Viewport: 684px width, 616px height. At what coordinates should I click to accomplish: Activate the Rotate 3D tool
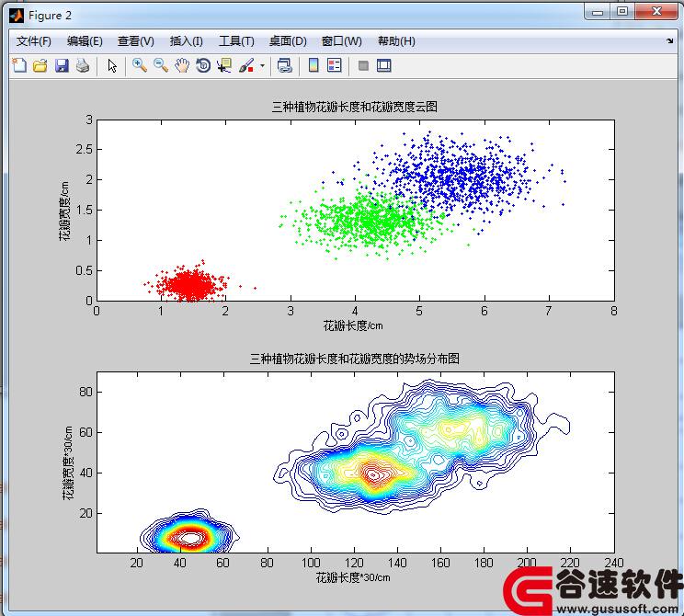(x=203, y=66)
